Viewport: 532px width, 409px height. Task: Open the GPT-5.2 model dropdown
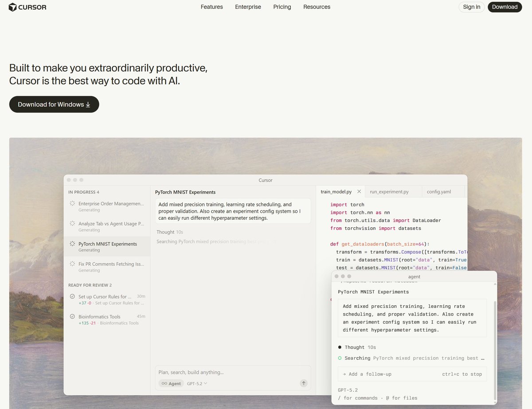tap(197, 383)
